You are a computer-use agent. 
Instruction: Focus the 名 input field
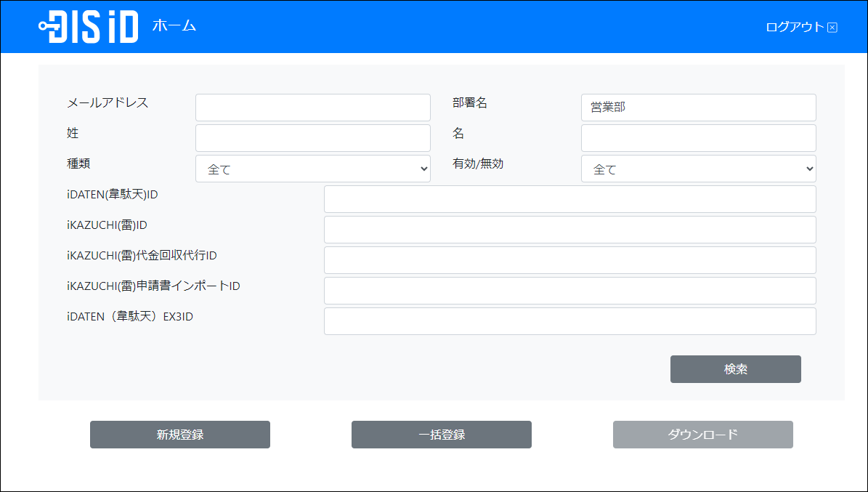coord(699,138)
